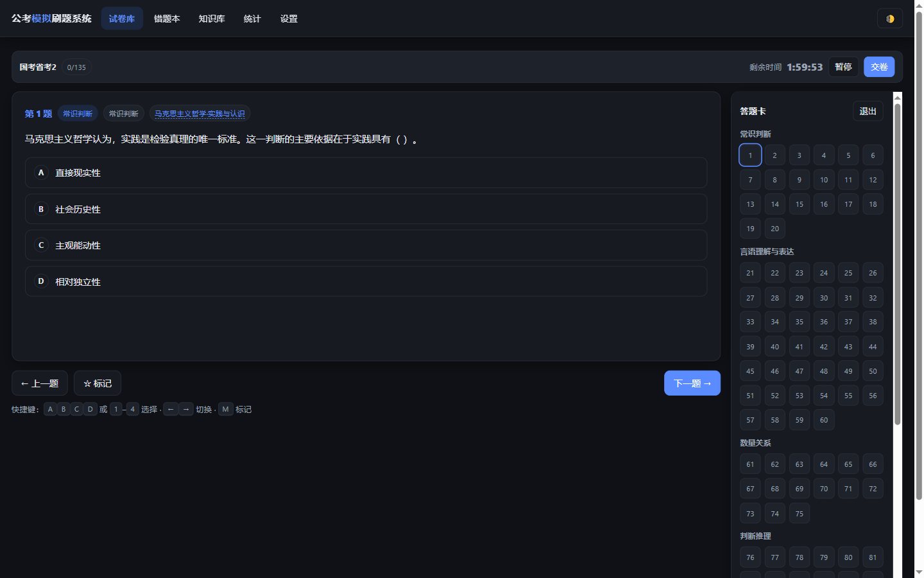Click the blue 常识判断 tag

(x=78, y=114)
